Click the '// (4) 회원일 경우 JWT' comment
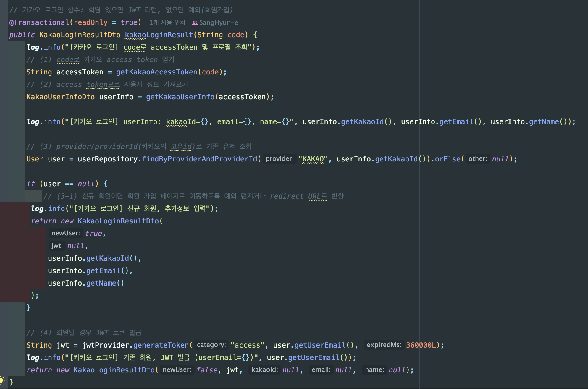 point(84,333)
